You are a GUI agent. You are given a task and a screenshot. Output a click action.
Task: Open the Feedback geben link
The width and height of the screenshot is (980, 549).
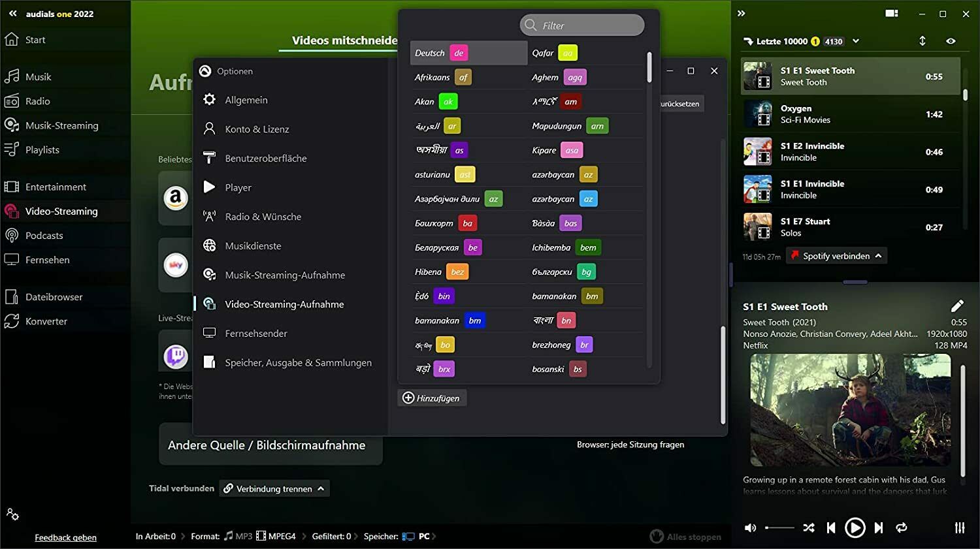[x=65, y=537]
